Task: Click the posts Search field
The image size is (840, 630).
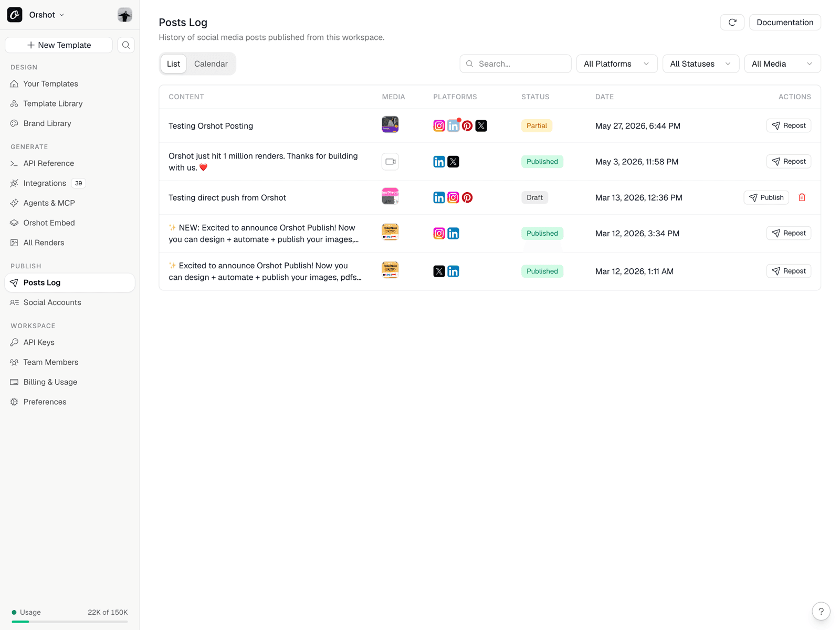Action: (x=516, y=64)
